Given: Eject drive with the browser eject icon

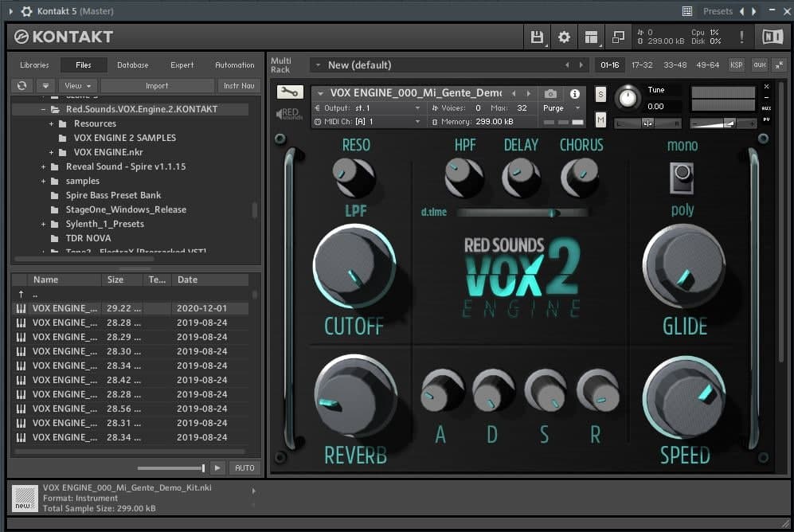Looking at the screenshot, I should (x=45, y=85).
